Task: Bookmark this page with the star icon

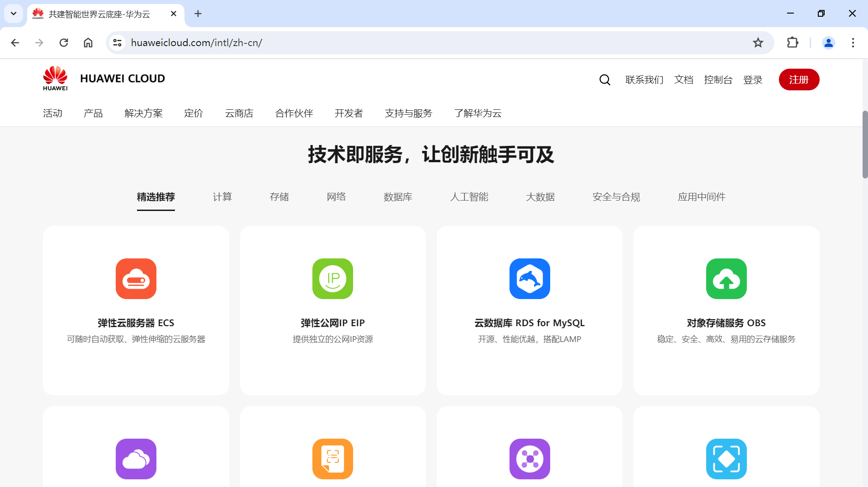Action: coord(758,42)
